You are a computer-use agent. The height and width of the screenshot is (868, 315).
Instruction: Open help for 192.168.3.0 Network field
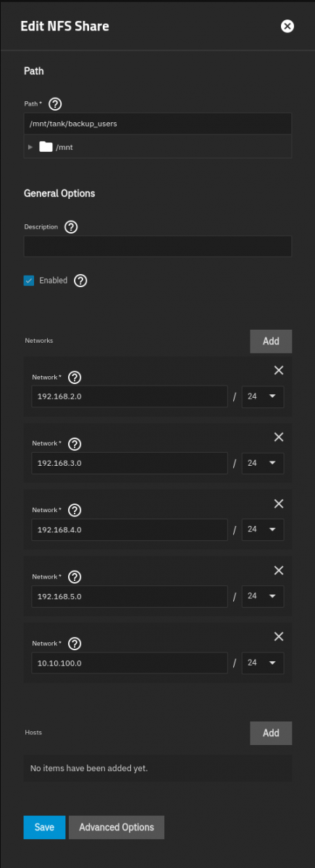[x=75, y=444]
